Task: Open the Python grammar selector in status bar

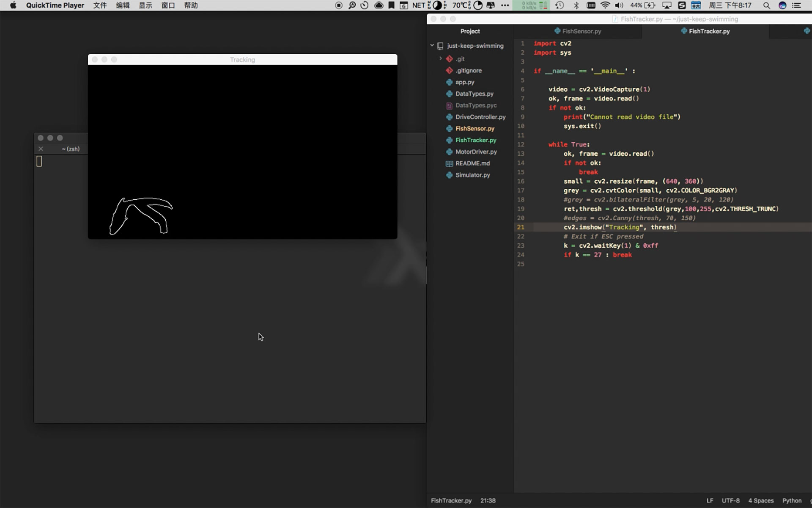Action: click(792, 500)
